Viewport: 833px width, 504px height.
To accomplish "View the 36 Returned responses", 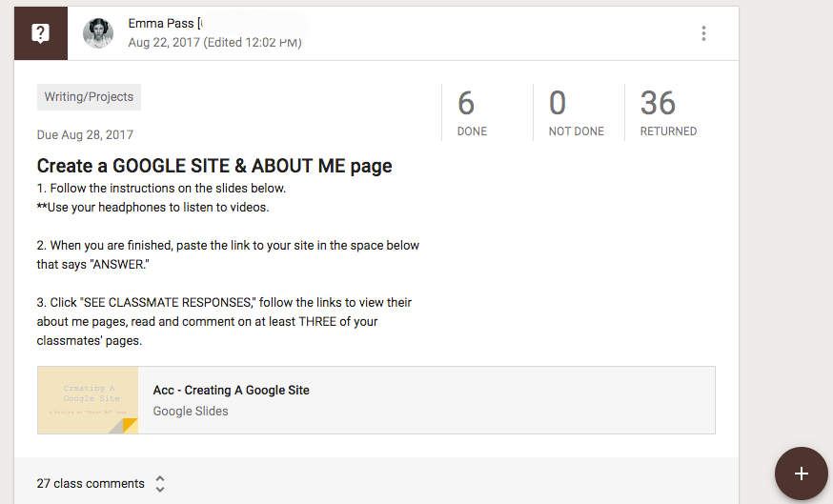I will (x=668, y=112).
